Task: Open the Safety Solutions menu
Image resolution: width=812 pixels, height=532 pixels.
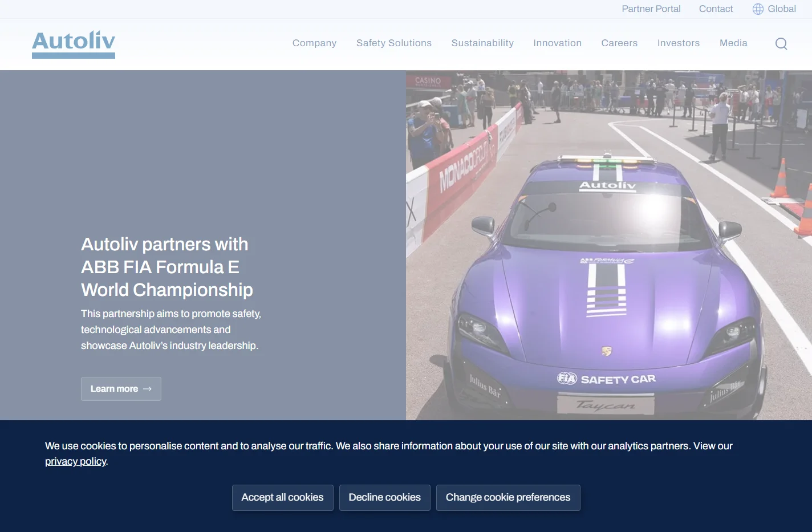Action: point(394,43)
